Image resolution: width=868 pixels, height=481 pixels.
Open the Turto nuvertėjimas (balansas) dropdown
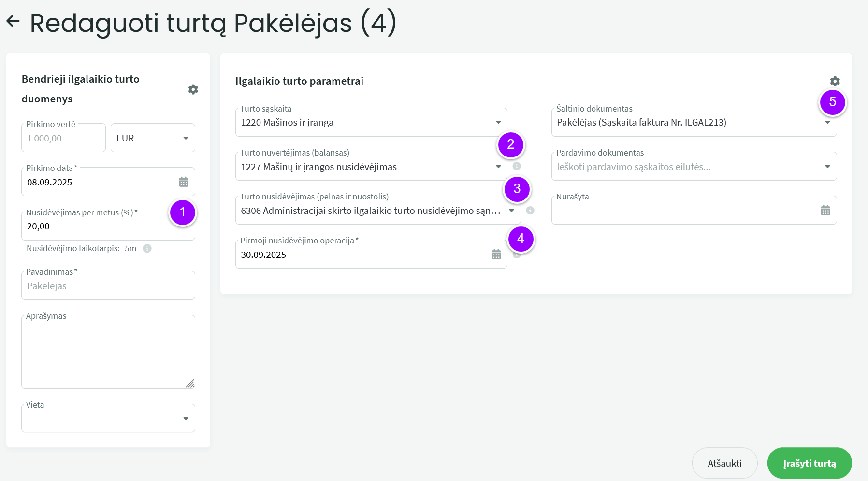(x=498, y=167)
